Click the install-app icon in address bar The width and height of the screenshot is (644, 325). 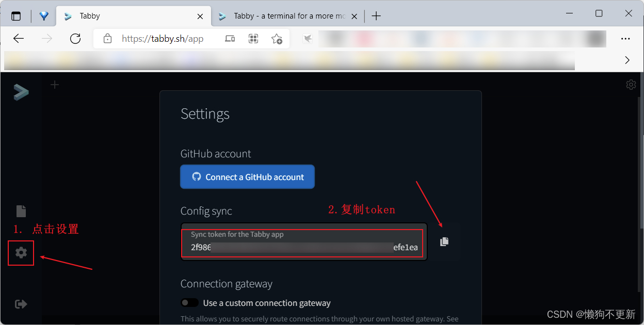tap(230, 39)
